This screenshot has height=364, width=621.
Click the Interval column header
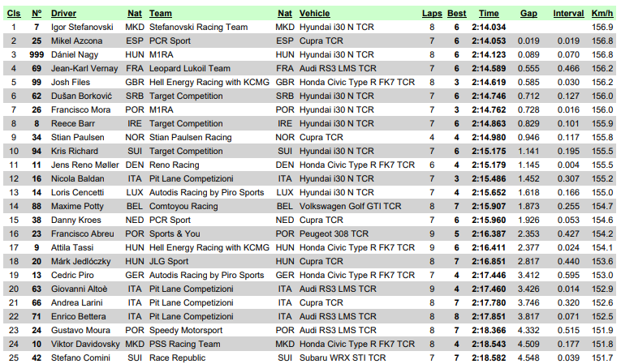click(x=568, y=14)
